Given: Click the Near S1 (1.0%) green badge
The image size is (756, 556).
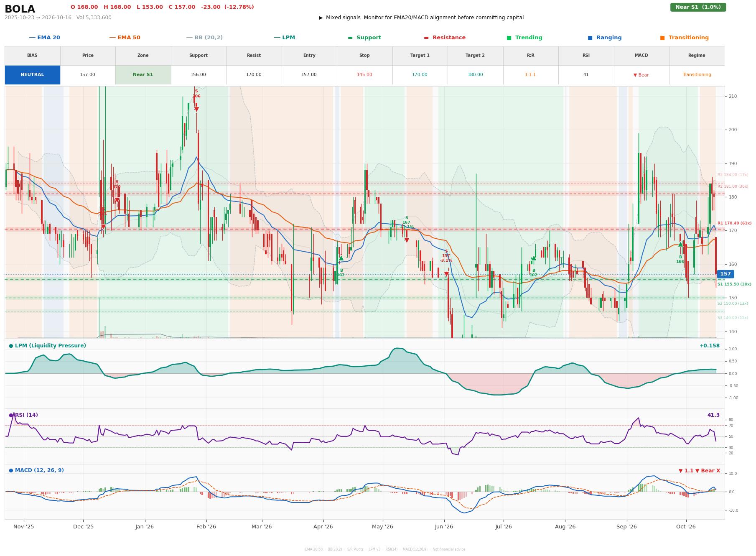Looking at the screenshot, I should click(698, 7).
